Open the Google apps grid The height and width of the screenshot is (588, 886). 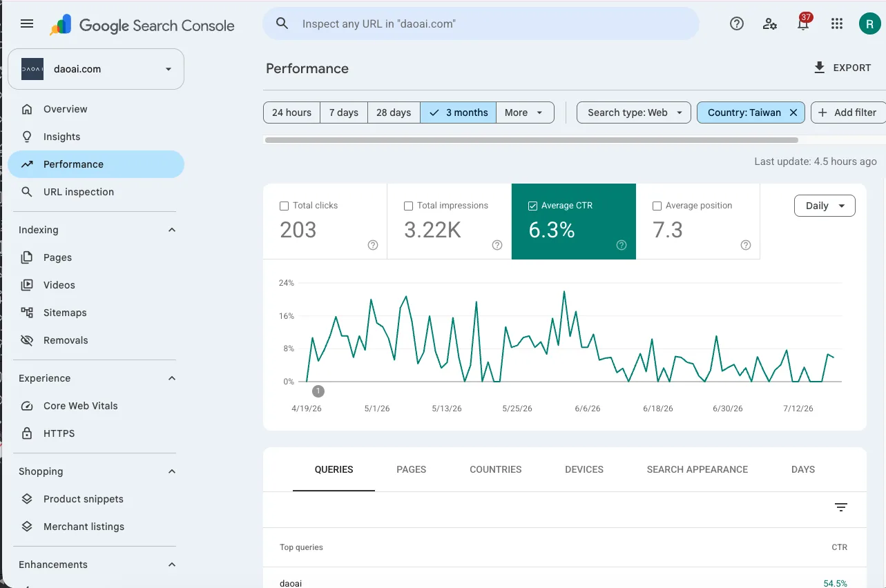click(837, 23)
